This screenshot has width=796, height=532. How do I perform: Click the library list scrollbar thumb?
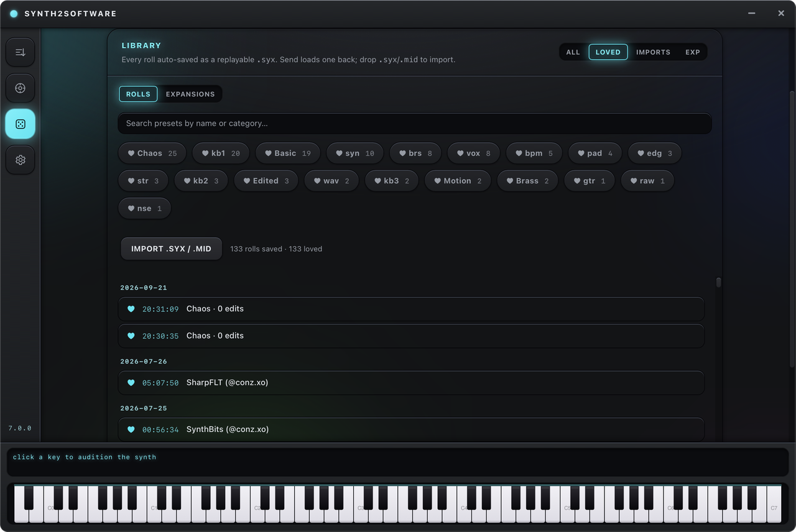[718, 282]
